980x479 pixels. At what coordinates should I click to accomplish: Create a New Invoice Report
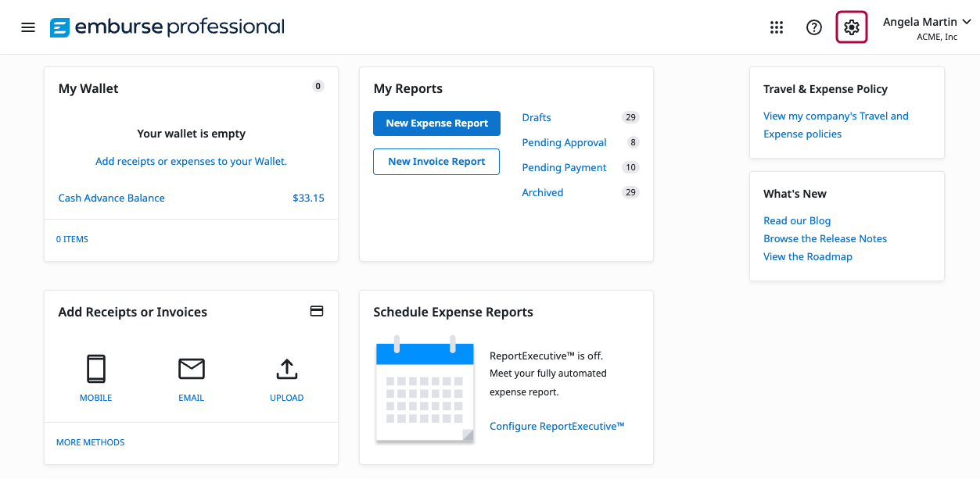click(x=437, y=162)
